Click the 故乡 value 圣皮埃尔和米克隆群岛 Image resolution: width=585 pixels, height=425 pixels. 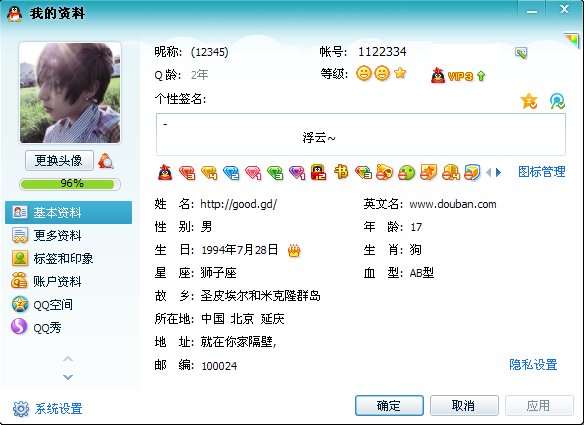[260, 296]
